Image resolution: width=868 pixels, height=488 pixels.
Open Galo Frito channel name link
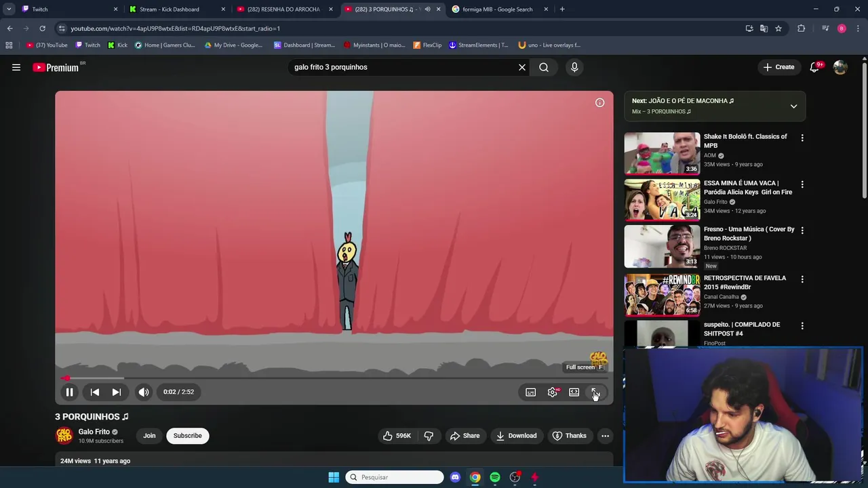coord(94,432)
